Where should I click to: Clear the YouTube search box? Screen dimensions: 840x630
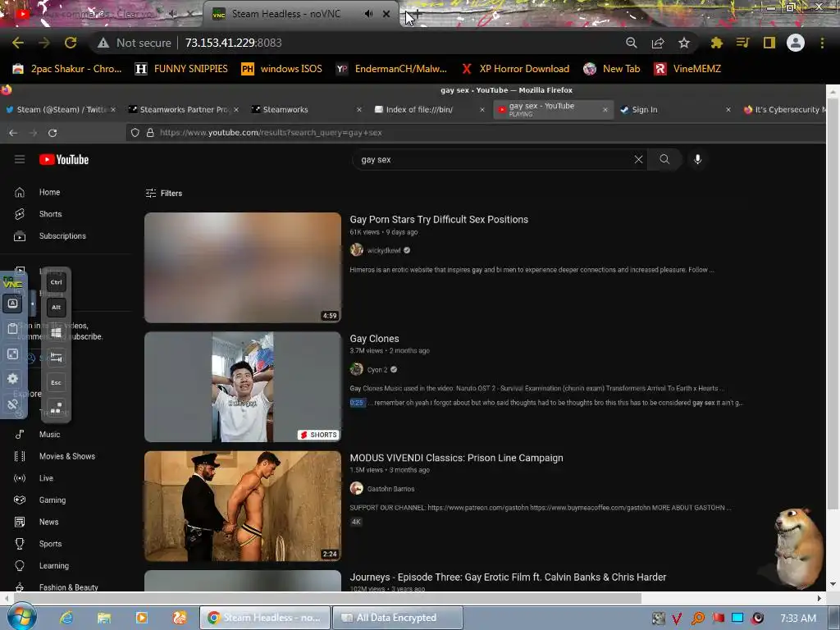click(638, 159)
